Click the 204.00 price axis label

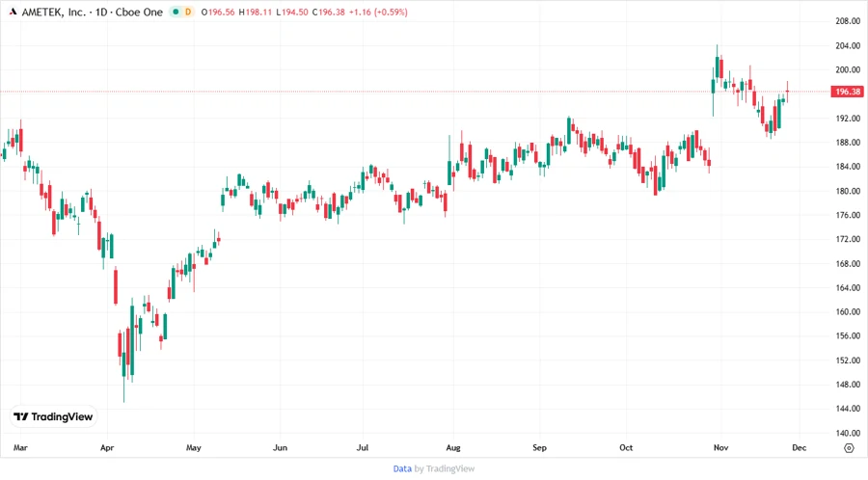coord(848,46)
